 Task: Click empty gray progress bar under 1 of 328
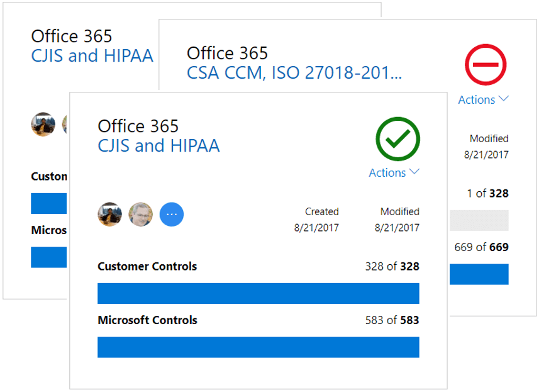point(479,220)
